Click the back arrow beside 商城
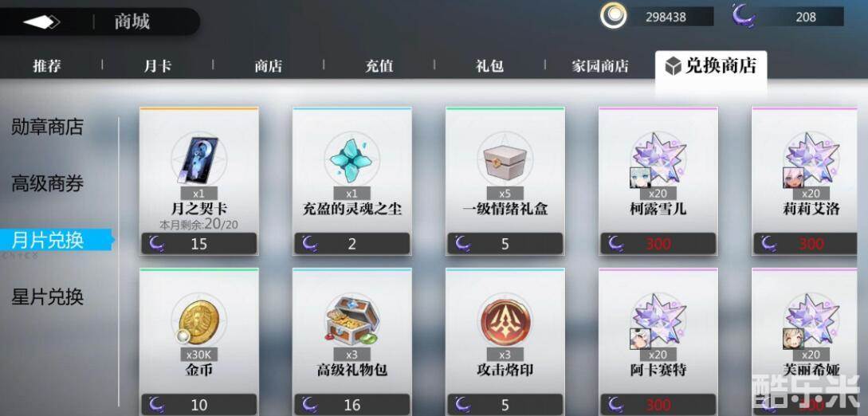Screen dimensions: 868x416 (x=41, y=22)
